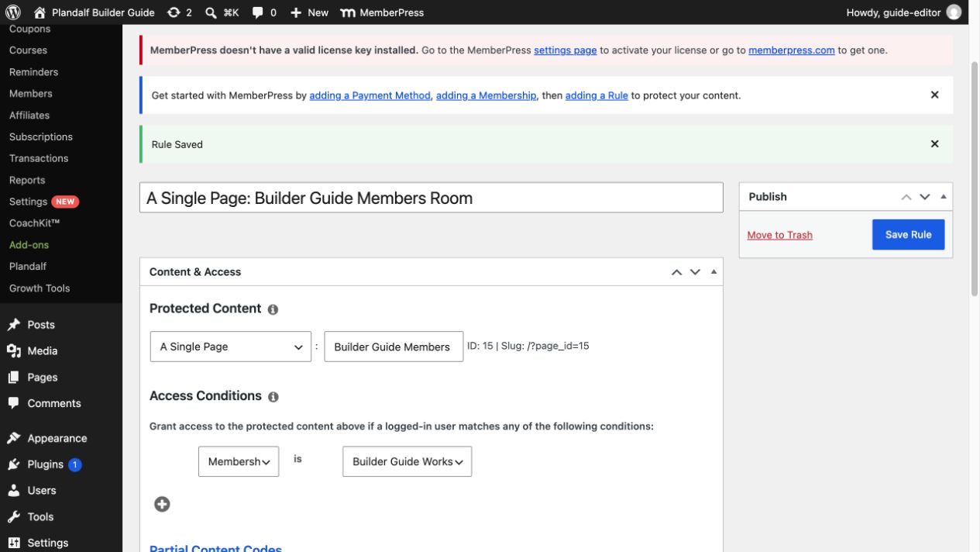This screenshot has height=552, width=980.
Task: Click the Appearance brush icon in sidebar
Action: click(x=14, y=438)
